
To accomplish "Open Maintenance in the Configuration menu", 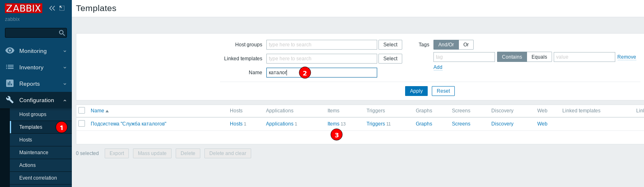I will click(x=34, y=153).
